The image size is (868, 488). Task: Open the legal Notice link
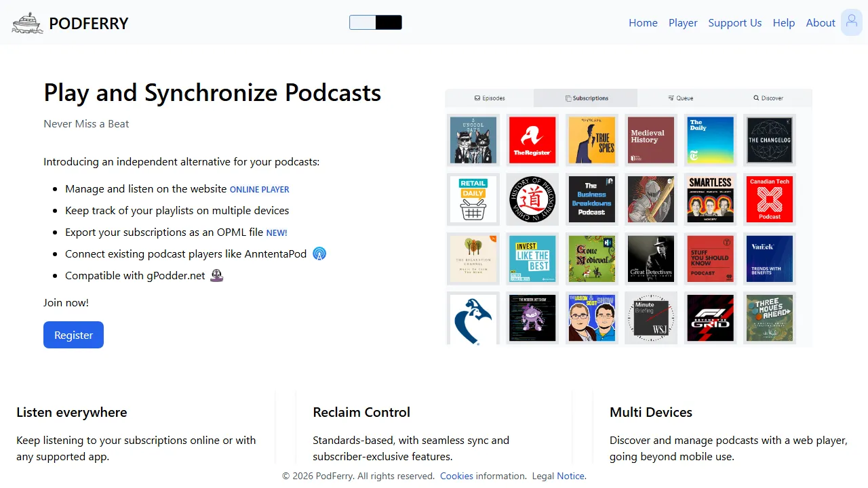571,476
